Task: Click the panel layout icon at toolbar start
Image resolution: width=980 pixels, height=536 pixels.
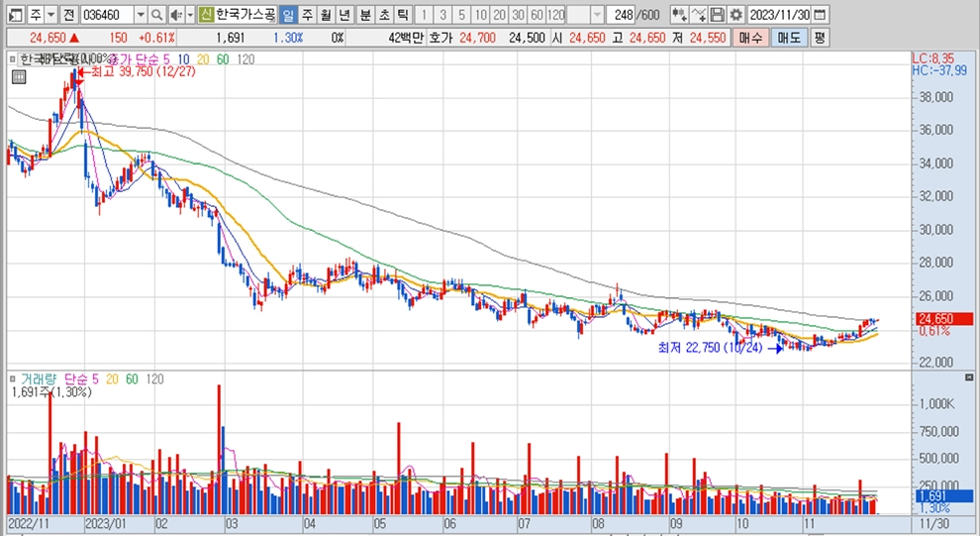Action: coord(16,15)
